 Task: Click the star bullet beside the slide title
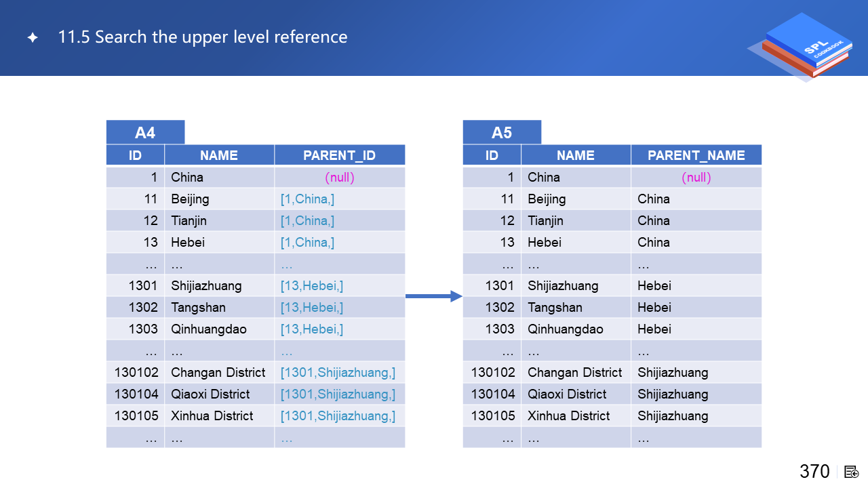(x=33, y=38)
